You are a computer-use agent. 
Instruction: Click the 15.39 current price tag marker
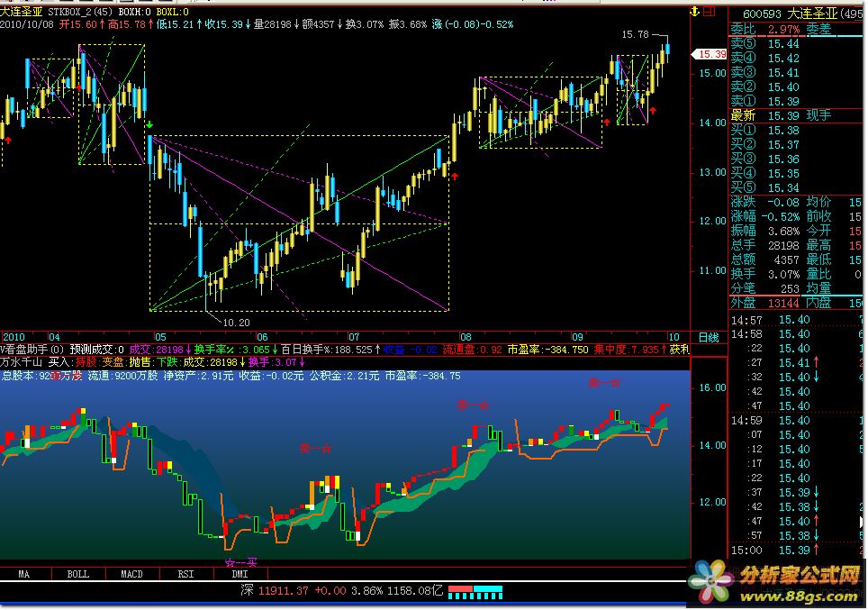coord(710,54)
